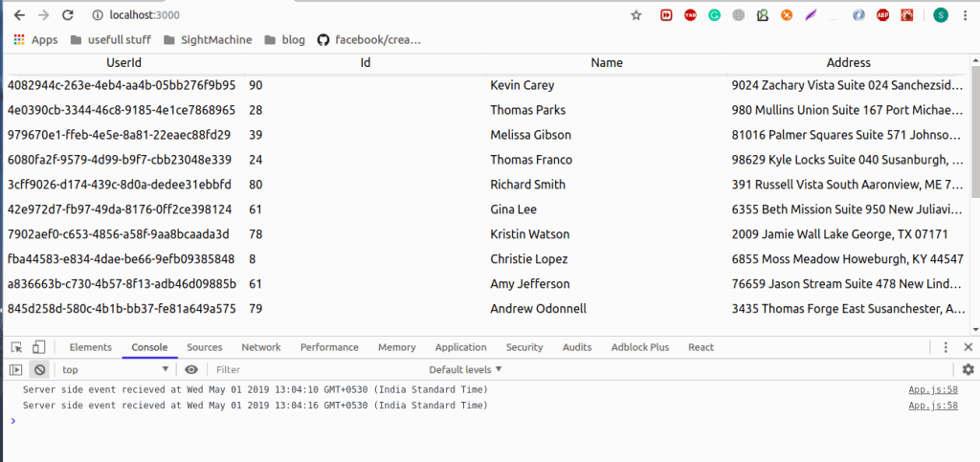980x462 pixels.
Task: Click the Richard Smith cell
Action: pyautogui.click(x=528, y=185)
